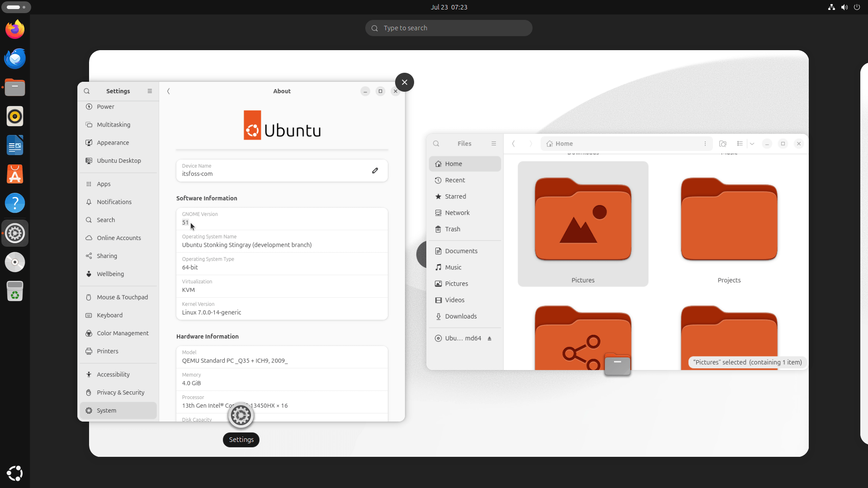Show applications via Ubuntu logo button
The image size is (868, 488).
pos(15,473)
